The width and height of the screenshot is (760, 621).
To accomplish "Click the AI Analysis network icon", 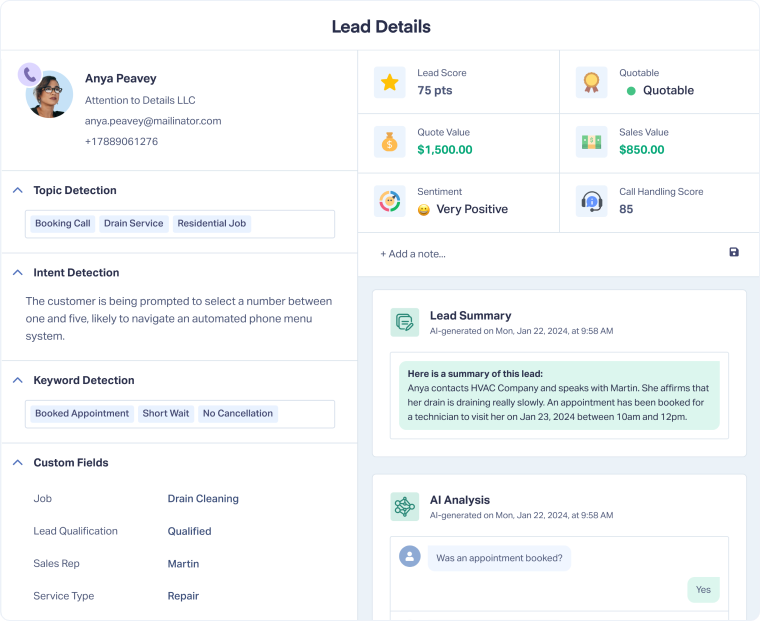I will pos(405,506).
